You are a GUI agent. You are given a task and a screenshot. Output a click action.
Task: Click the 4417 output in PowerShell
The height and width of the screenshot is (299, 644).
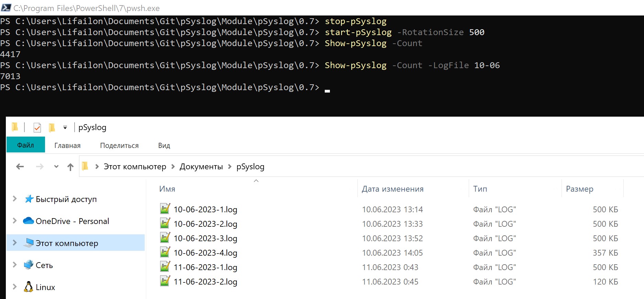pos(10,54)
